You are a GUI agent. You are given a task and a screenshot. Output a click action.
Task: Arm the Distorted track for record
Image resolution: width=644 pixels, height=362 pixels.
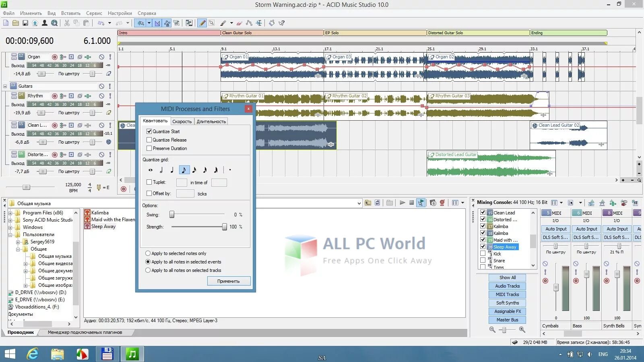[x=55, y=154]
